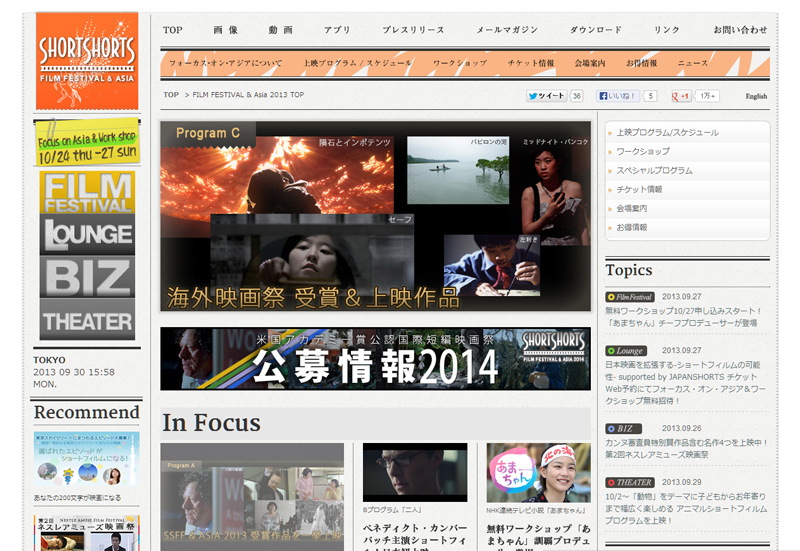The width and height of the screenshot is (800, 551).
Task: Click the 公募情報2014 banner
Action: pos(375,358)
